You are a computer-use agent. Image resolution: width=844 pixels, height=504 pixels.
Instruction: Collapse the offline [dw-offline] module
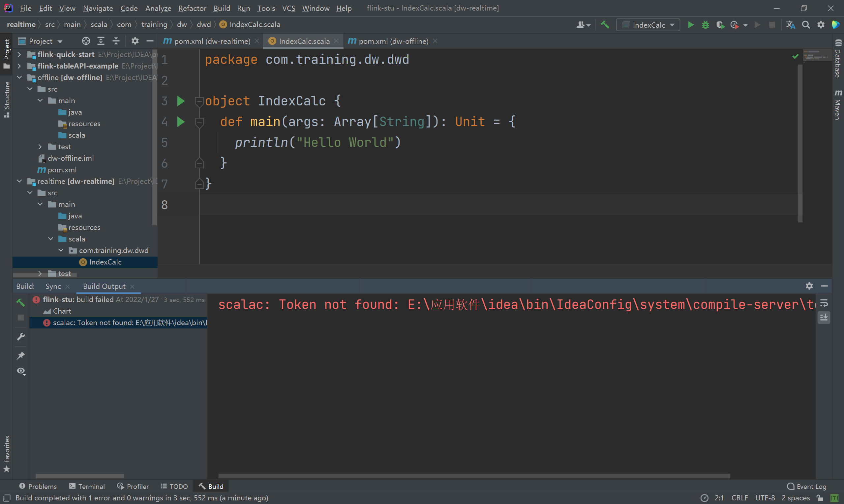coord(19,77)
